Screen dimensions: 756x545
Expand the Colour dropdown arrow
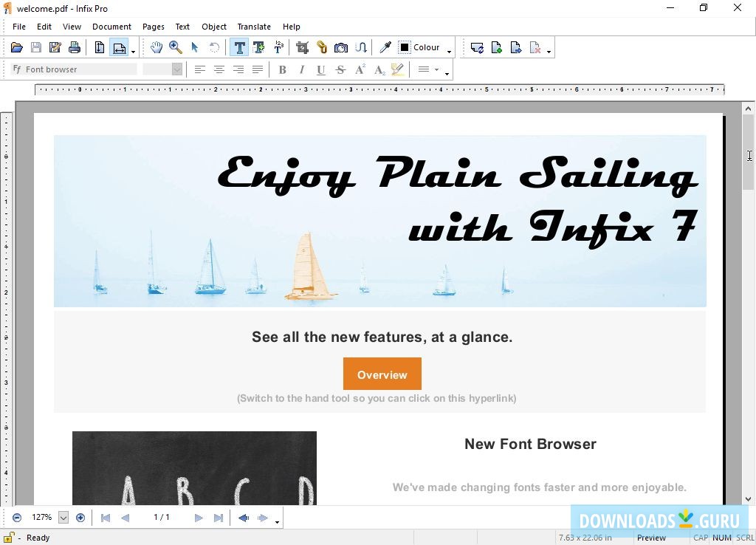[x=449, y=50]
